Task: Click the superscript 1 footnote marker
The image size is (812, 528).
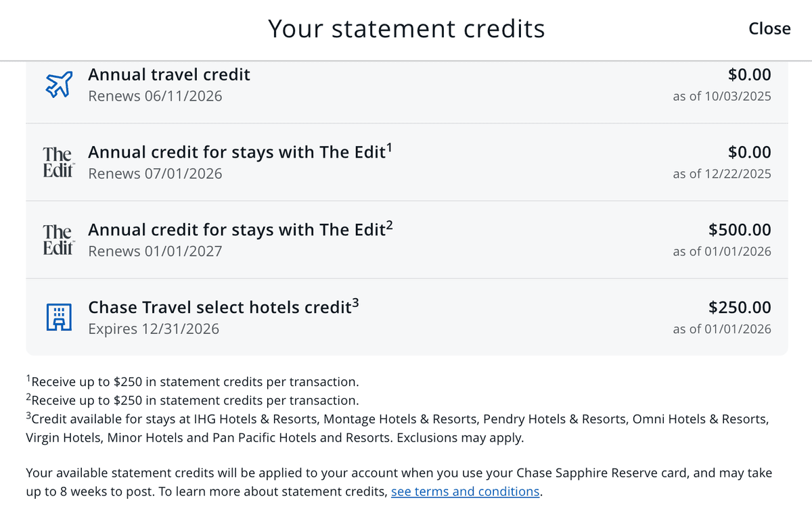Action: [390, 146]
